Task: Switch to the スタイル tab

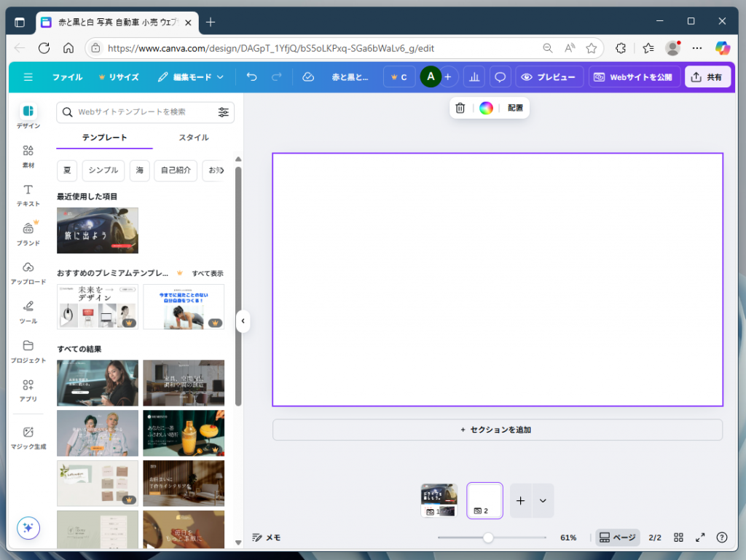Action: pos(193,137)
